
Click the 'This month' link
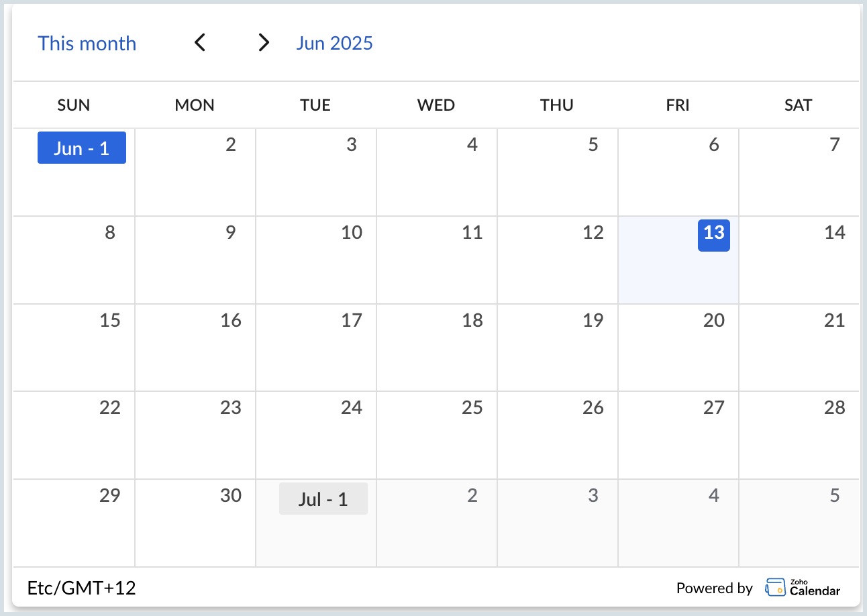pyautogui.click(x=87, y=44)
